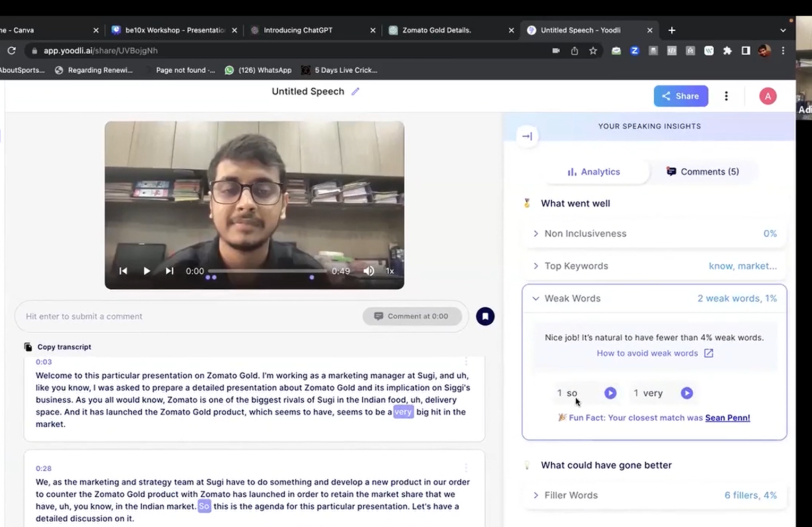The height and width of the screenshot is (527, 812).
Task: Copy the transcript
Action: pos(58,347)
